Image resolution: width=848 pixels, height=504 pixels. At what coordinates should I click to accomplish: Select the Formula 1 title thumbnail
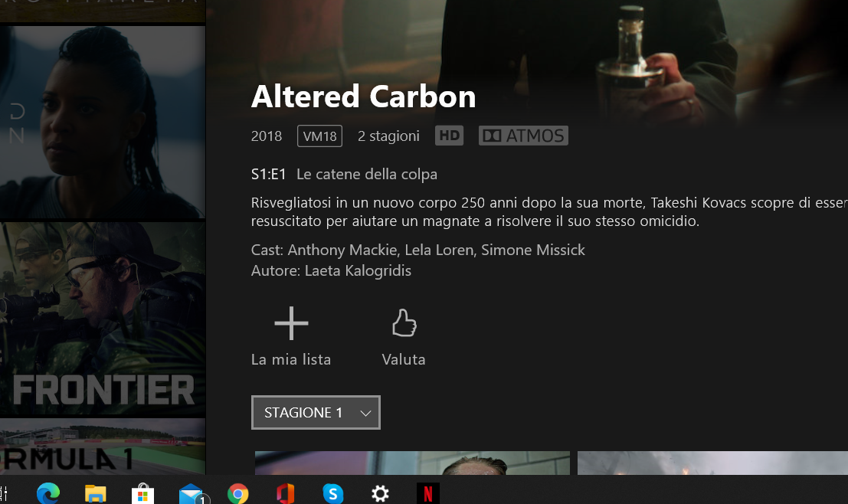tap(103, 447)
